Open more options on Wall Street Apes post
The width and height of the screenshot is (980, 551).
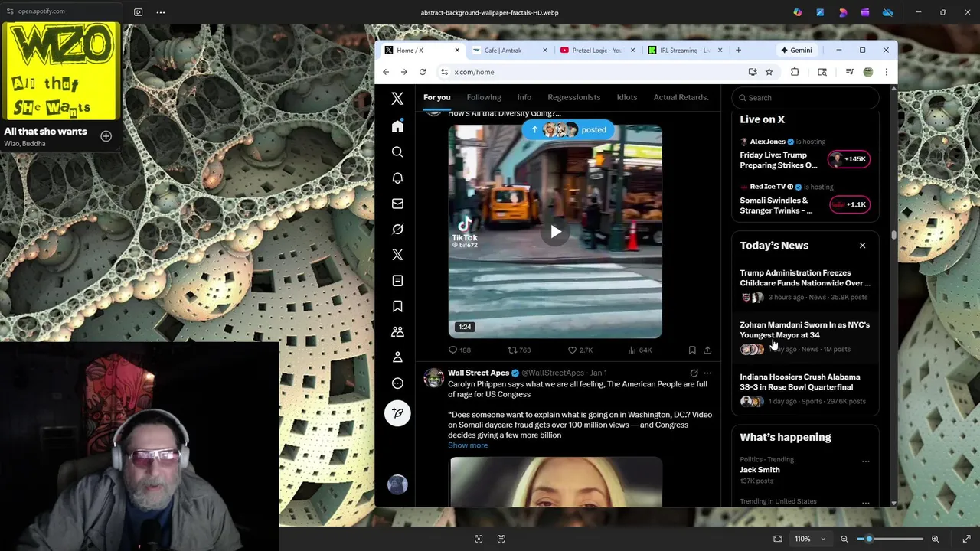707,373
